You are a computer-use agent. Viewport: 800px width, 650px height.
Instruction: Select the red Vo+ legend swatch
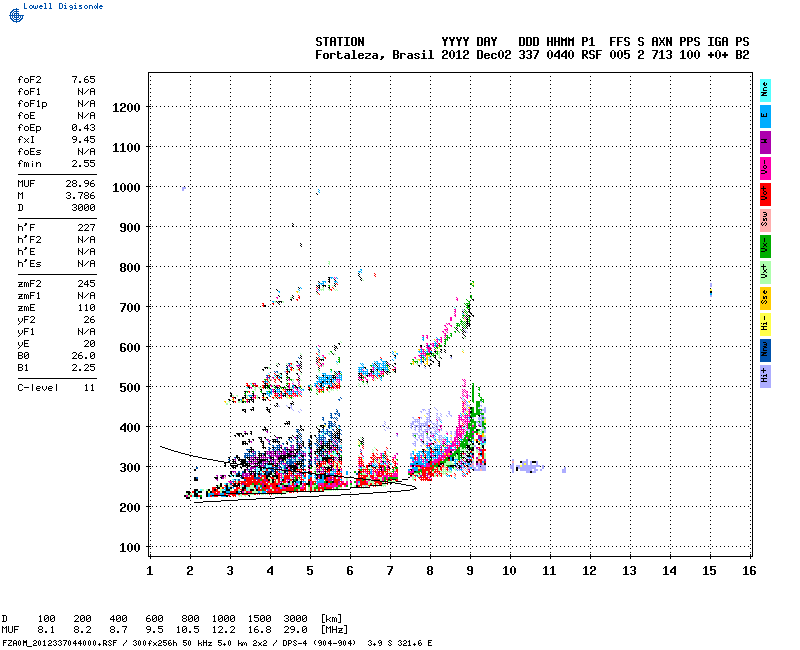[x=765, y=194]
